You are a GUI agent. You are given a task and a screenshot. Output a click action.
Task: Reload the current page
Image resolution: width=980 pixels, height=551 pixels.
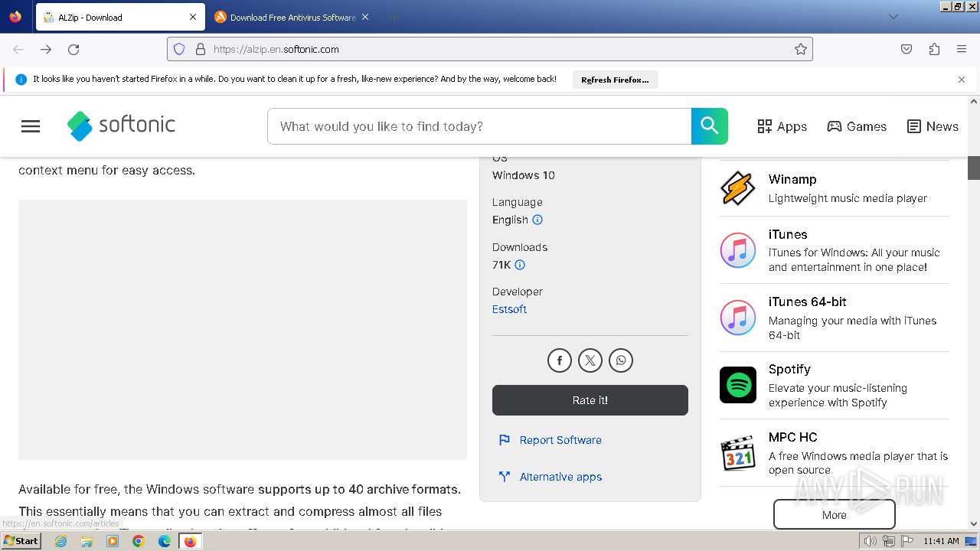click(x=73, y=49)
